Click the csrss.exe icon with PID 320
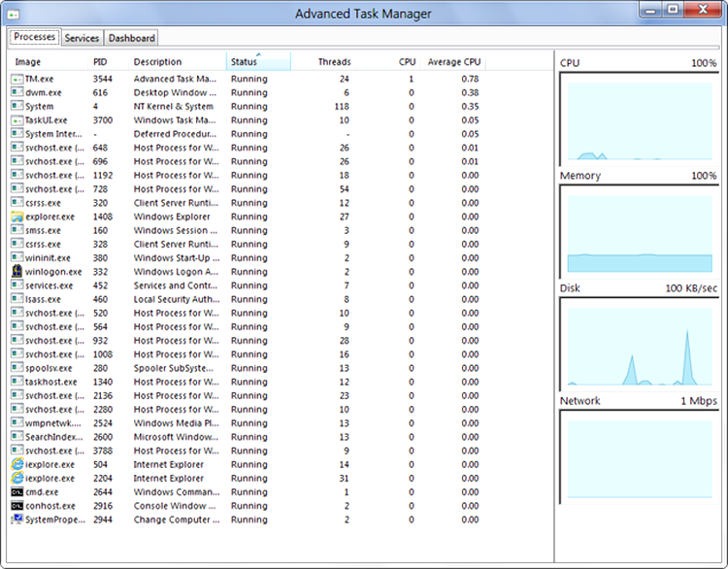 pyautogui.click(x=17, y=203)
